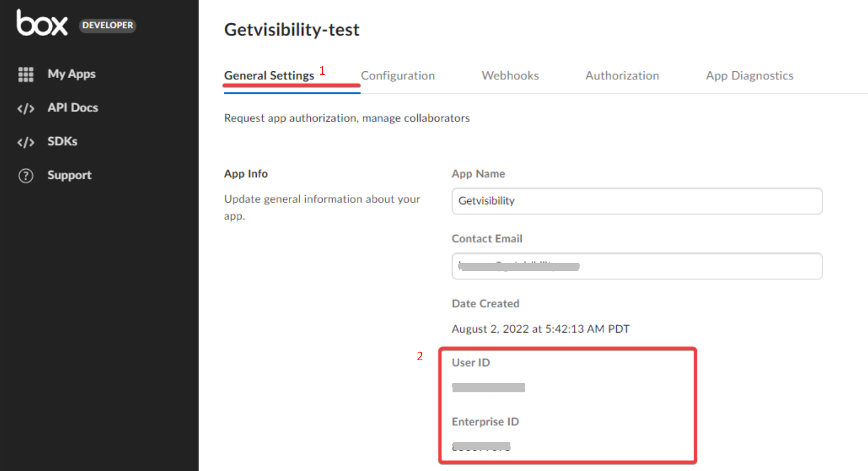Click the redacted Enterprise ID value
Image resolution: width=868 pixels, height=471 pixels.
tap(481, 447)
